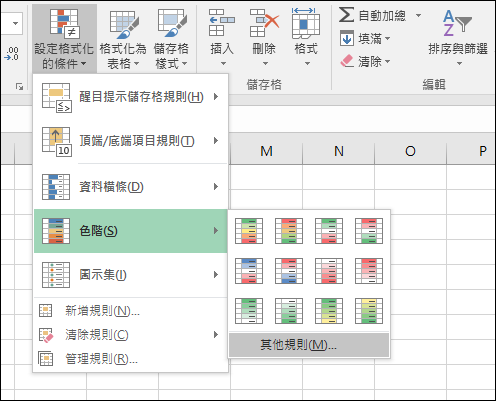The width and height of the screenshot is (496, 401).
Task: Click the 清除規則 small eraser icon
Action: (46, 335)
